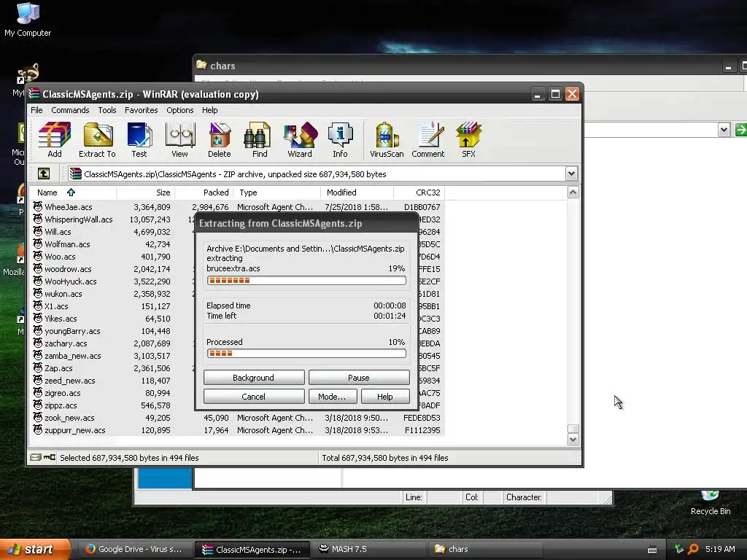Cancel the extraction
Viewport: 747px width, 560px height.
click(254, 397)
